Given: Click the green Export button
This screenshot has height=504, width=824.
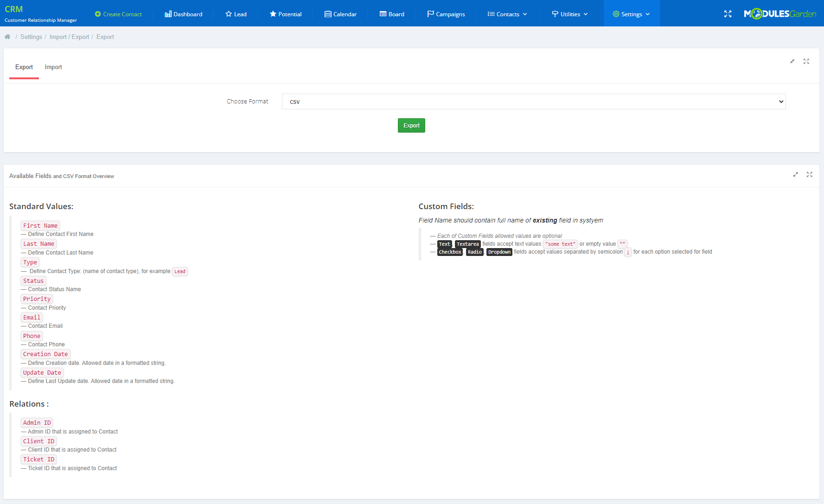Looking at the screenshot, I should pos(411,125).
